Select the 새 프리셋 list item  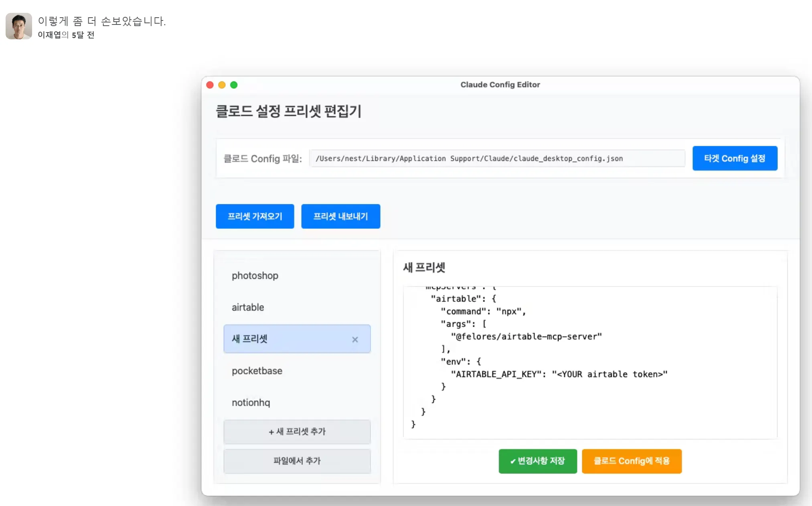[297, 339]
